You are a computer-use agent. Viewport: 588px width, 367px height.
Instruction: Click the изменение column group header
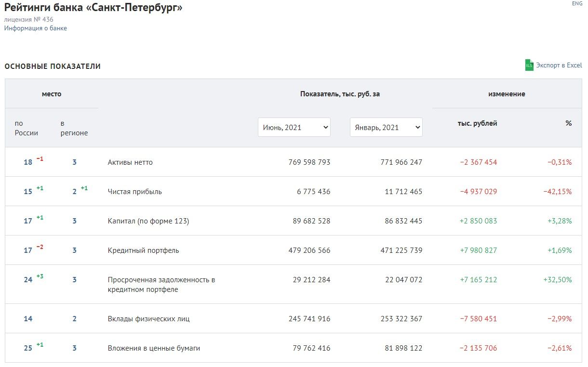pyautogui.click(x=507, y=94)
